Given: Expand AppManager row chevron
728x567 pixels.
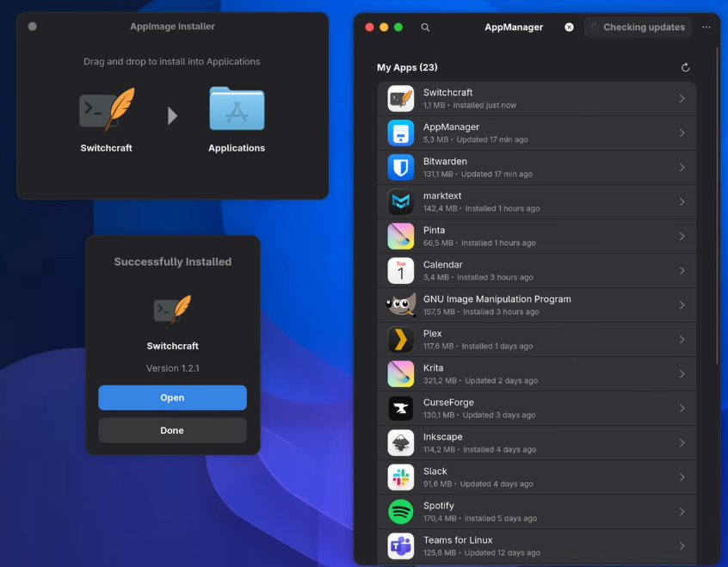Looking at the screenshot, I should click(682, 133).
